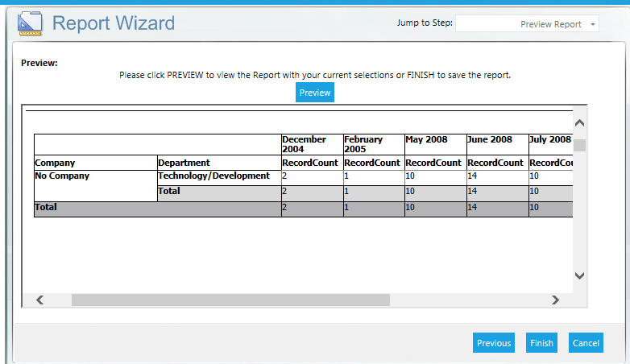630x364 pixels.
Task: Select the Company column header
Action: tap(55, 163)
